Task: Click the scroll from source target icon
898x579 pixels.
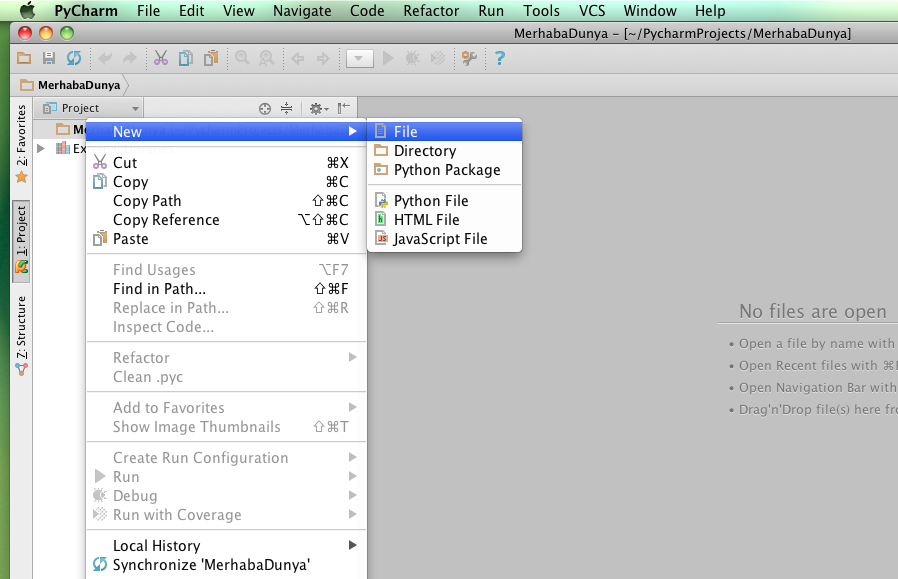Action: pos(265,108)
